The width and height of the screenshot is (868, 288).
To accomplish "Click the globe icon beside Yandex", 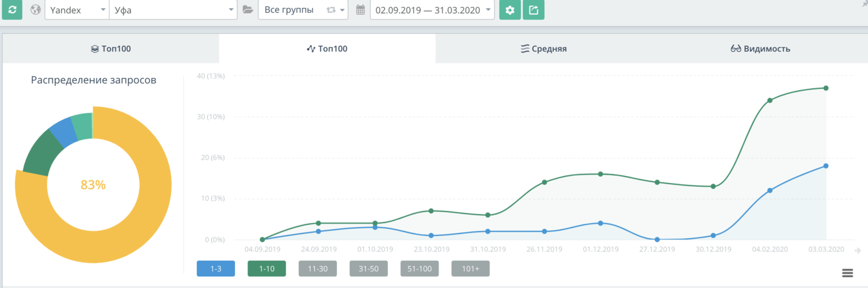I will pos(36,10).
